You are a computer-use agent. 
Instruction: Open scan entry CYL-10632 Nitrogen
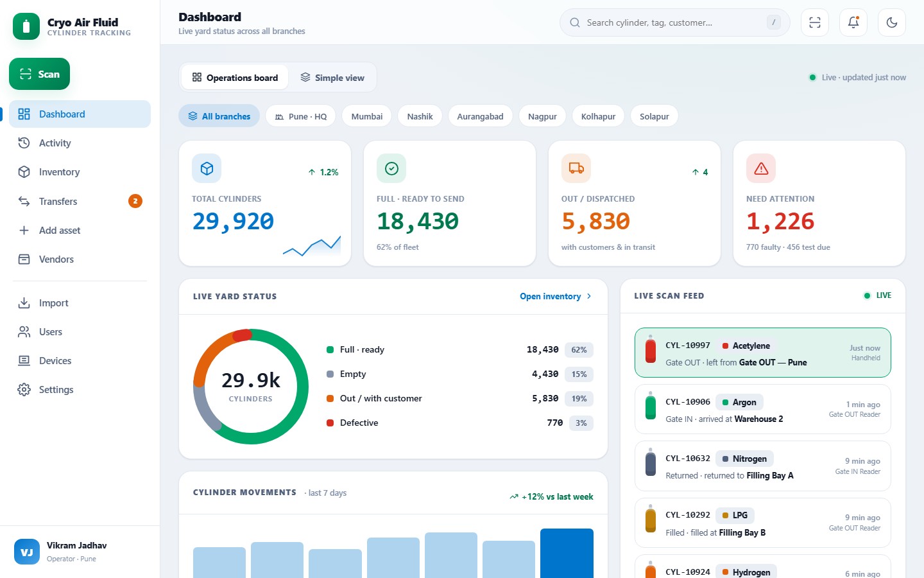pos(763,466)
